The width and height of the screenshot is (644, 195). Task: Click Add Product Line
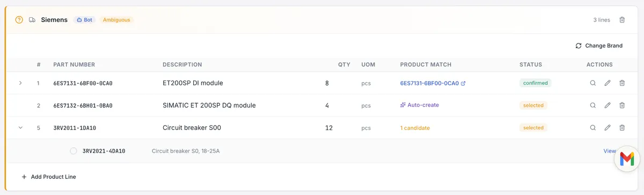pos(48,177)
